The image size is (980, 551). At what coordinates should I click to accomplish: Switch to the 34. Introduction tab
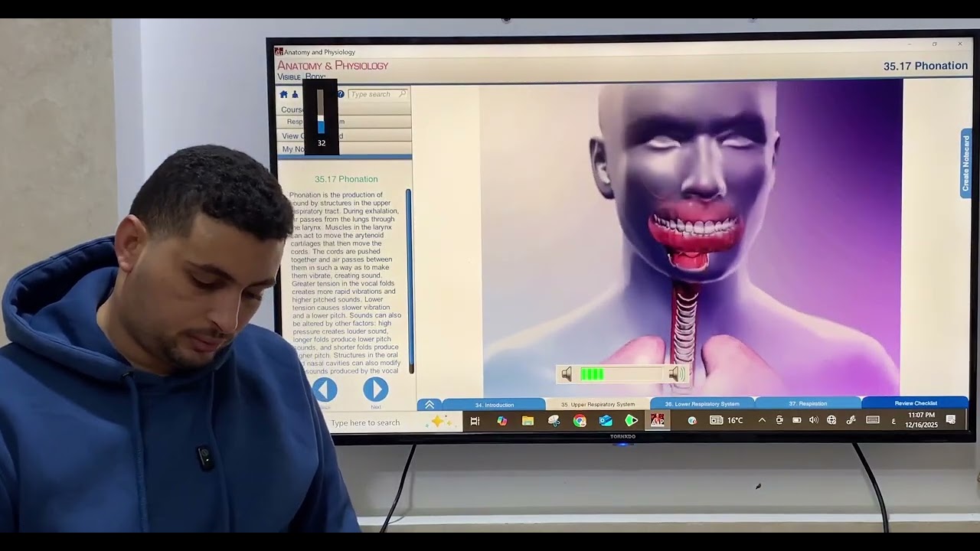tap(494, 404)
